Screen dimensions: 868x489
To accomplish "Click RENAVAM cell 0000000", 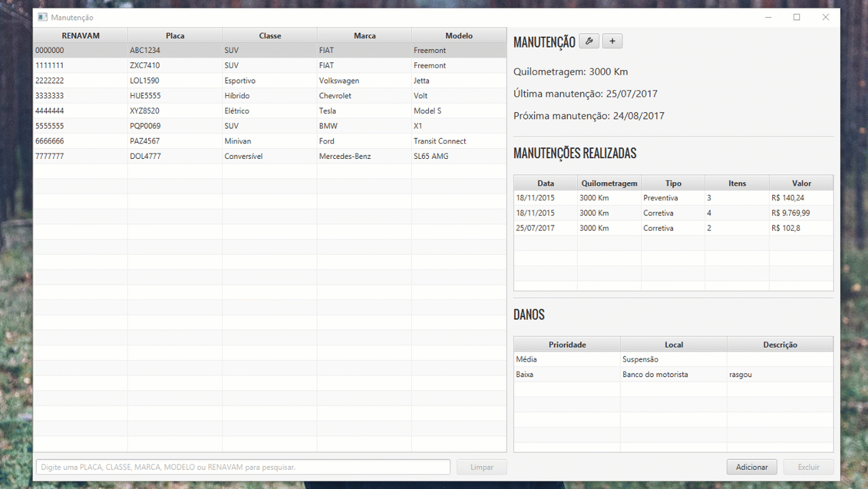I will click(x=80, y=50).
